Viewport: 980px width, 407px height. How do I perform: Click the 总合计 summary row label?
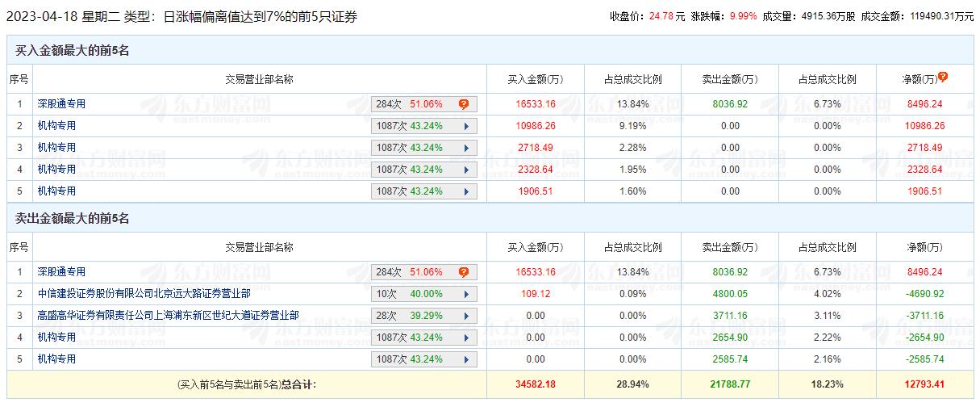pyautogui.click(x=247, y=385)
